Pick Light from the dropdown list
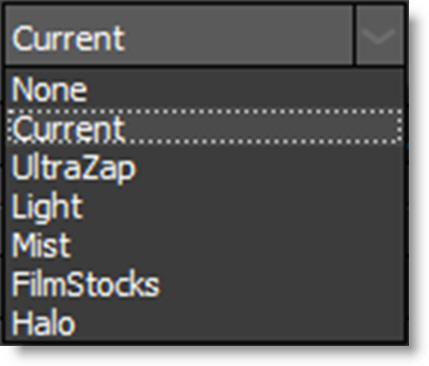The image size is (429, 366). [x=204, y=207]
